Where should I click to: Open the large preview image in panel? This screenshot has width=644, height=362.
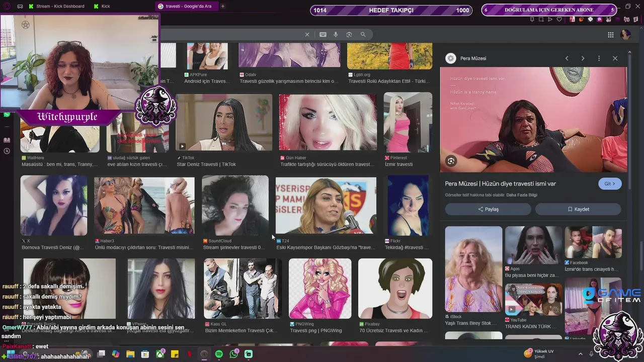coord(533,120)
